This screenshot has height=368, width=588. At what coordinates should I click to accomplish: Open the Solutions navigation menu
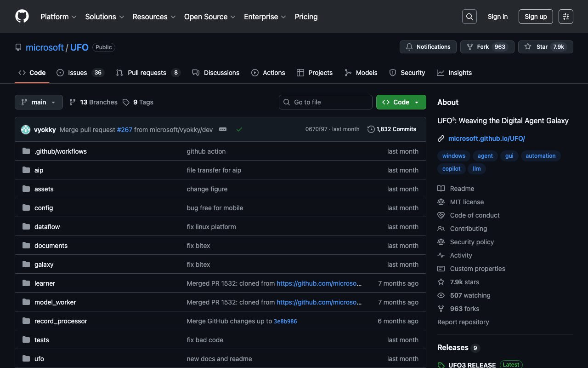(x=105, y=17)
